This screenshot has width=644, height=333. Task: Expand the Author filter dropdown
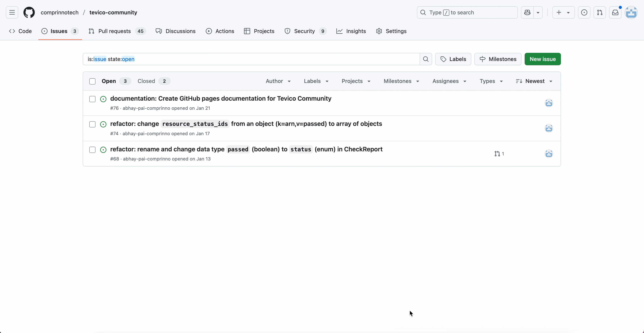tap(278, 81)
